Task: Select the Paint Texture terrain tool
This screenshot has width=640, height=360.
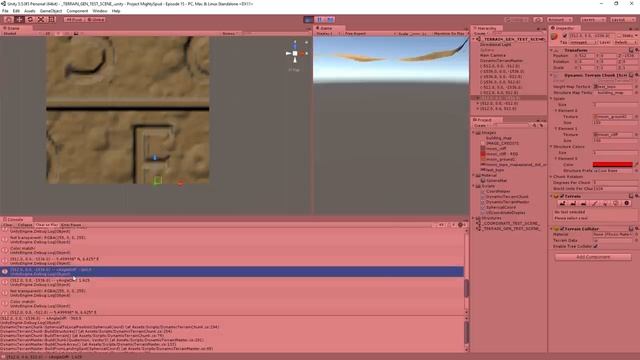Action: tap(595, 203)
